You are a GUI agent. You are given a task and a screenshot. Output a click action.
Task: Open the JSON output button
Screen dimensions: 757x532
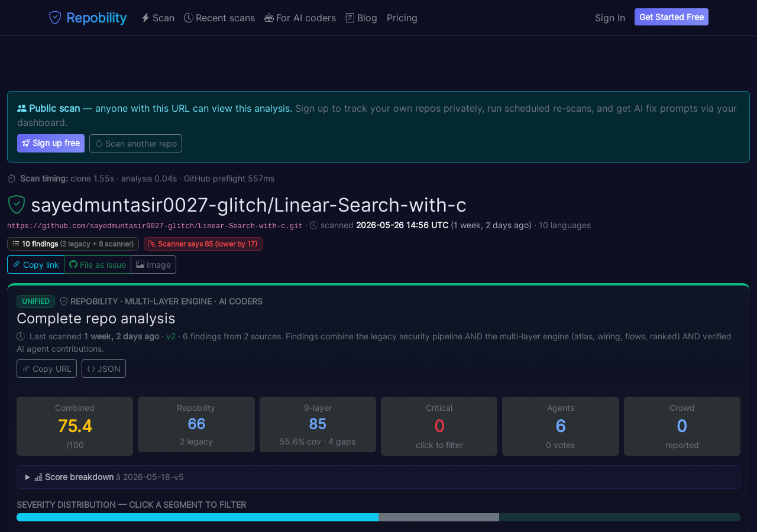(103, 369)
